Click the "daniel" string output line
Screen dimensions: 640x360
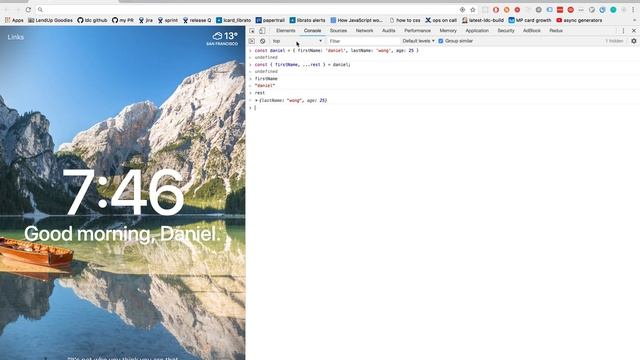tap(265, 86)
